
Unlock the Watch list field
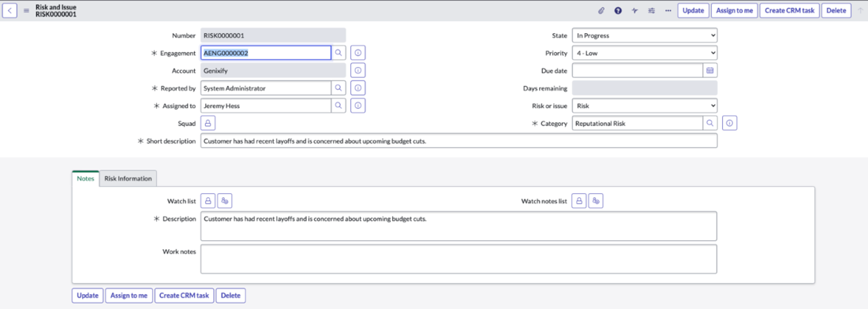click(x=208, y=201)
